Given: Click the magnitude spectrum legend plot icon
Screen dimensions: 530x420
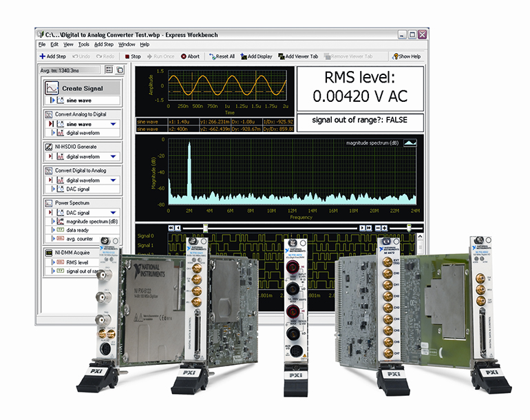Looking at the screenshot, I should (x=410, y=143).
